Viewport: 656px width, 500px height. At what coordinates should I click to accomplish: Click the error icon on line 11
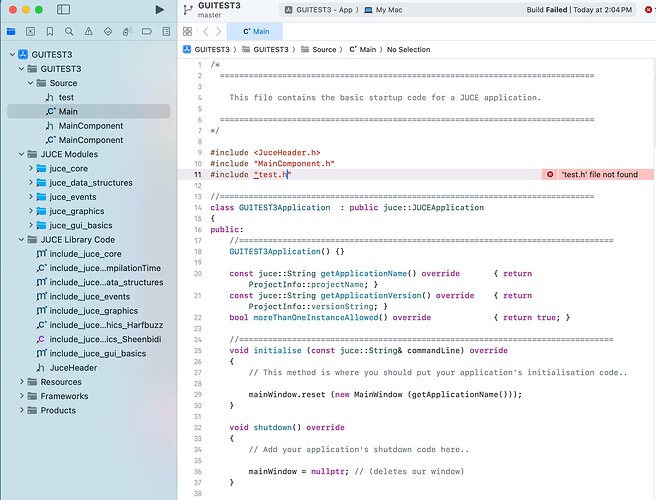550,174
